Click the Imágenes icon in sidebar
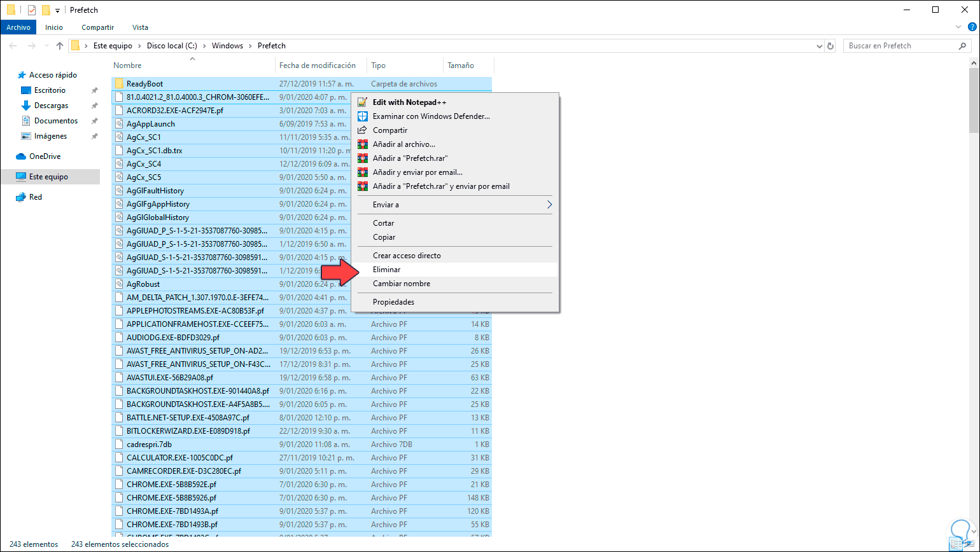Image resolution: width=980 pixels, height=552 pixels. [26, 136]
